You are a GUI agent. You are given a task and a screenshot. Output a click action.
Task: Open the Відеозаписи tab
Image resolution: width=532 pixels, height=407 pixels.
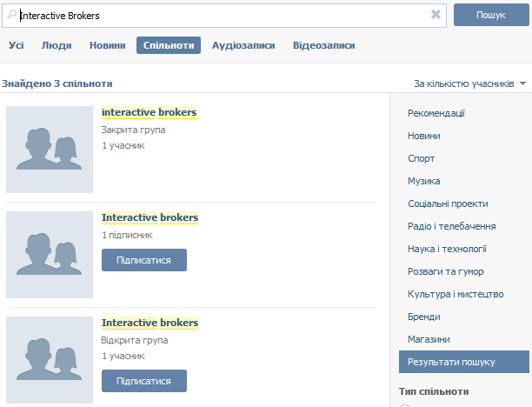tap(323, 45)
